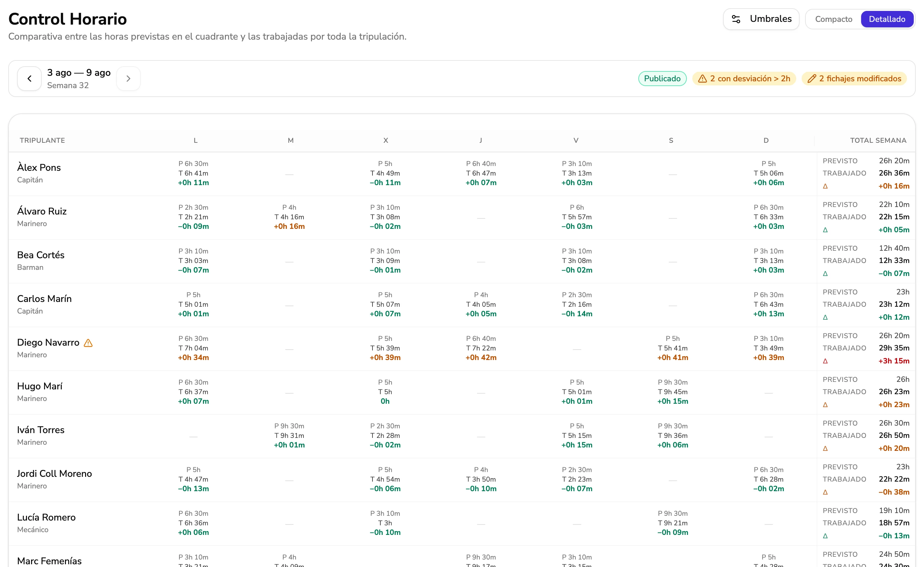924x567 pixels.
Task: Click the L (Monday) column header
Action: (195, 140)
